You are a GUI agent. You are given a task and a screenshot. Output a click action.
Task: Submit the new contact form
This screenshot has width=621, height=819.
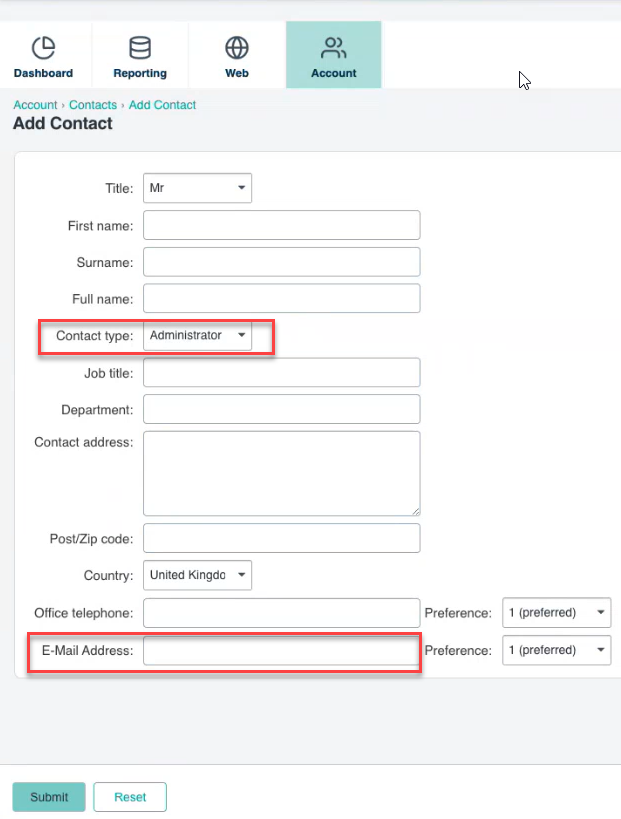[x=48, y=797]
